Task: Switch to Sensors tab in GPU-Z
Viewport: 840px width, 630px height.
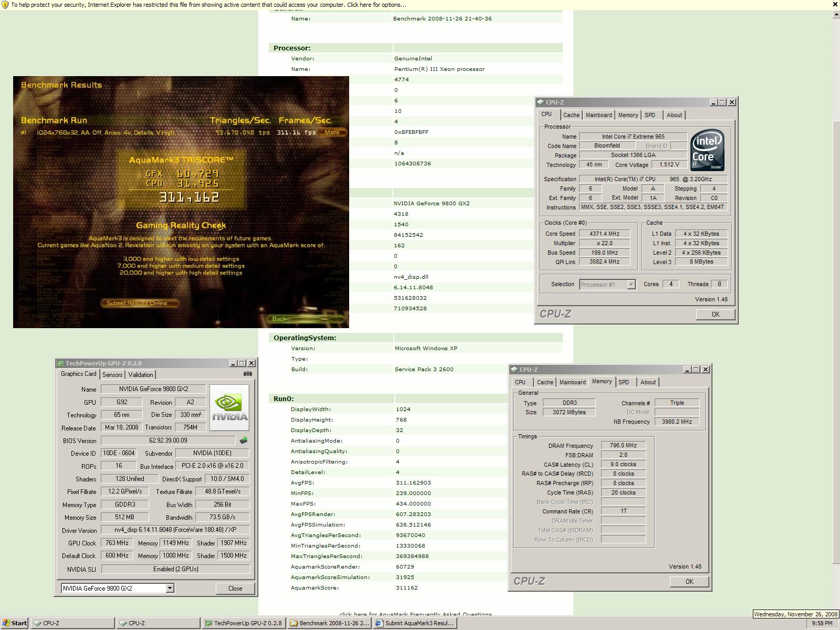Action: coord(112,375)
